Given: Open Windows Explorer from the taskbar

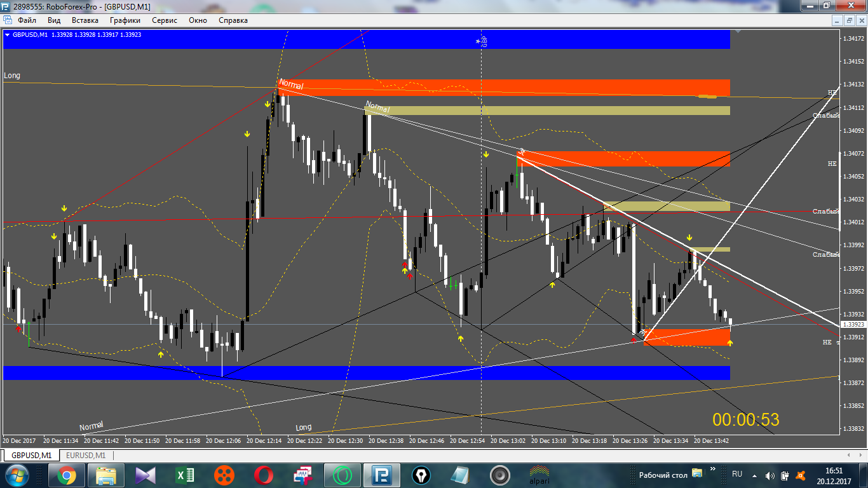Looking at the screenshot, I should coord(106,475).
